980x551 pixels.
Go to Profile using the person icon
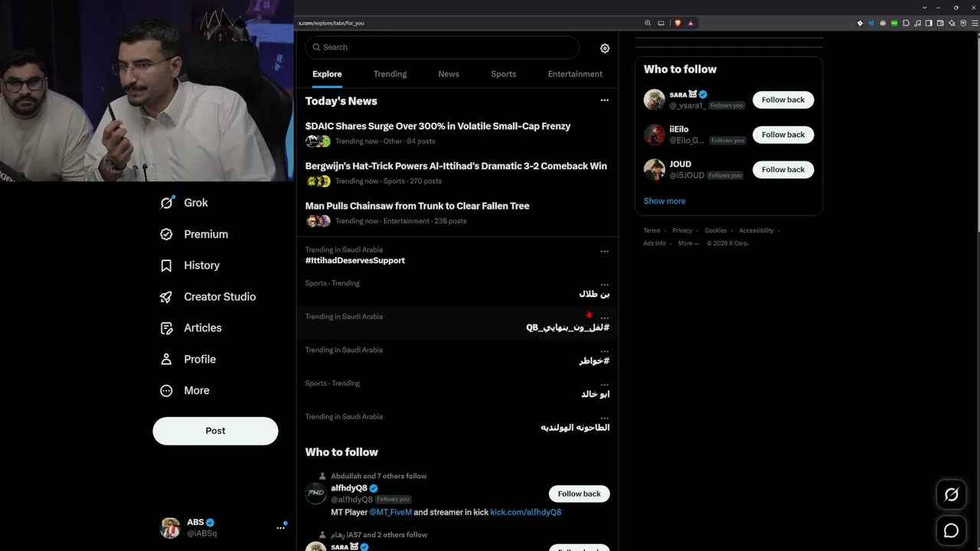[166, 359]
